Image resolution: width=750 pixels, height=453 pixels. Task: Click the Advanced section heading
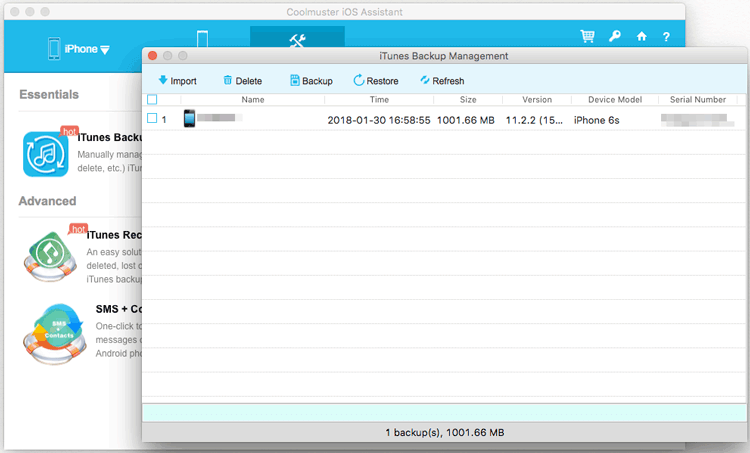(x=47, y=201)
